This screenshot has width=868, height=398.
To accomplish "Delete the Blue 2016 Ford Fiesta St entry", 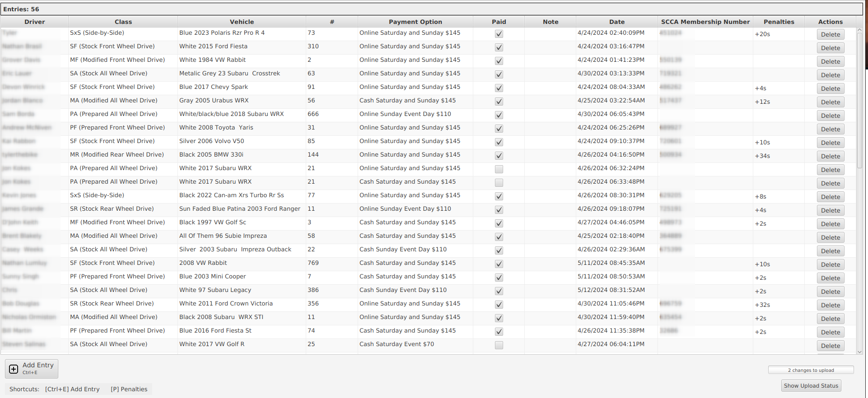I will pyautogui.click(x=831, y=332).
